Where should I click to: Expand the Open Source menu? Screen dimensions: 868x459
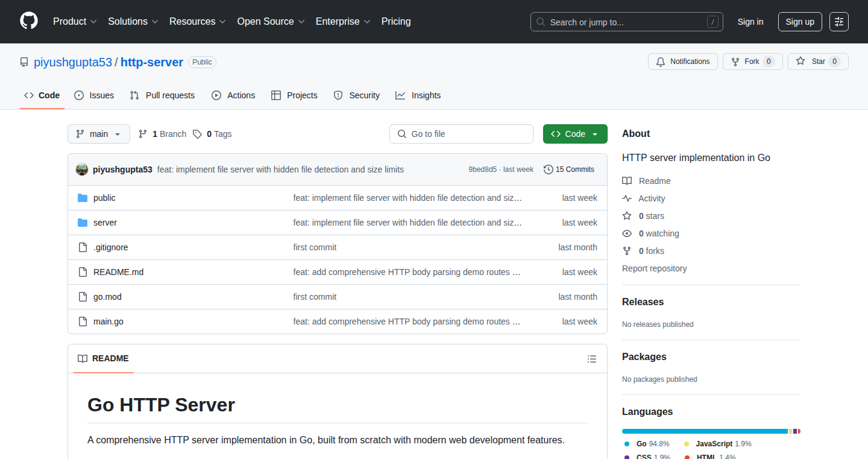click(x=271, y=21)
